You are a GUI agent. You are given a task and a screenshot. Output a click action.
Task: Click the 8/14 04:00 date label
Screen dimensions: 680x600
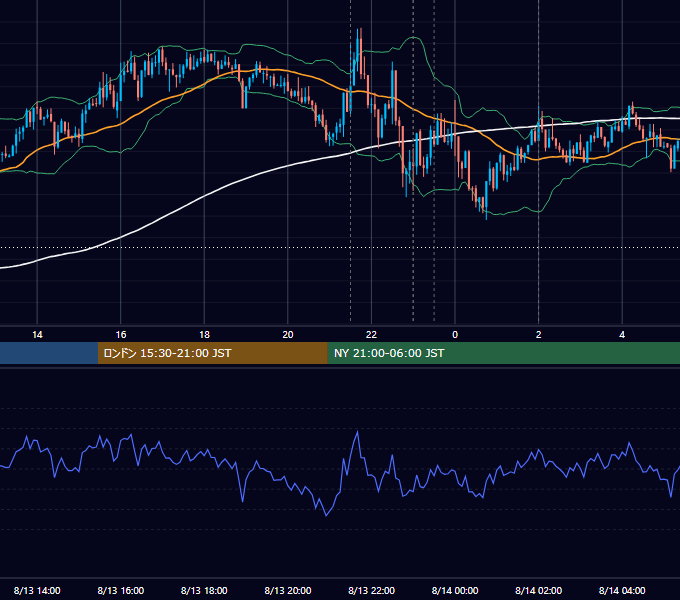[622, 590]
